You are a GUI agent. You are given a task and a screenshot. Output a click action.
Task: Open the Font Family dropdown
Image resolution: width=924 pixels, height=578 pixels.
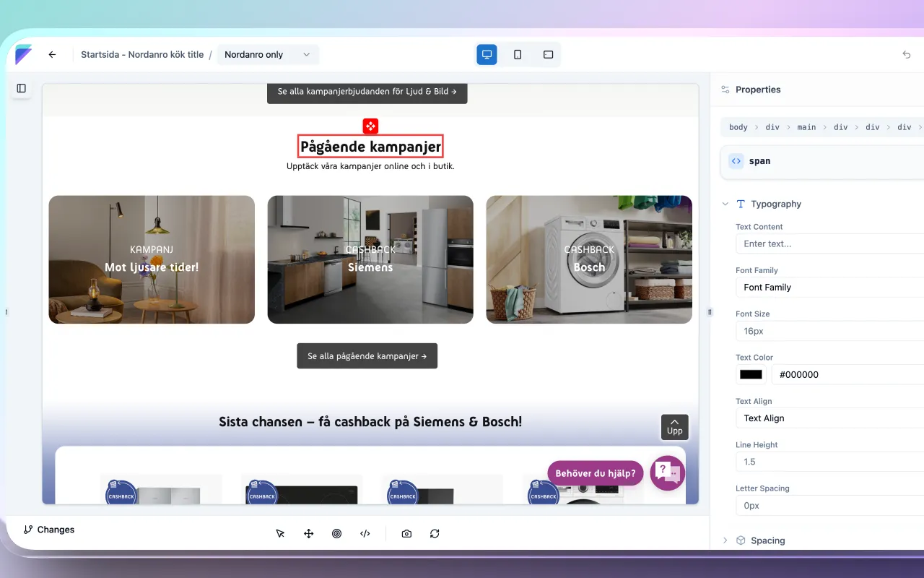pos(830,287)
